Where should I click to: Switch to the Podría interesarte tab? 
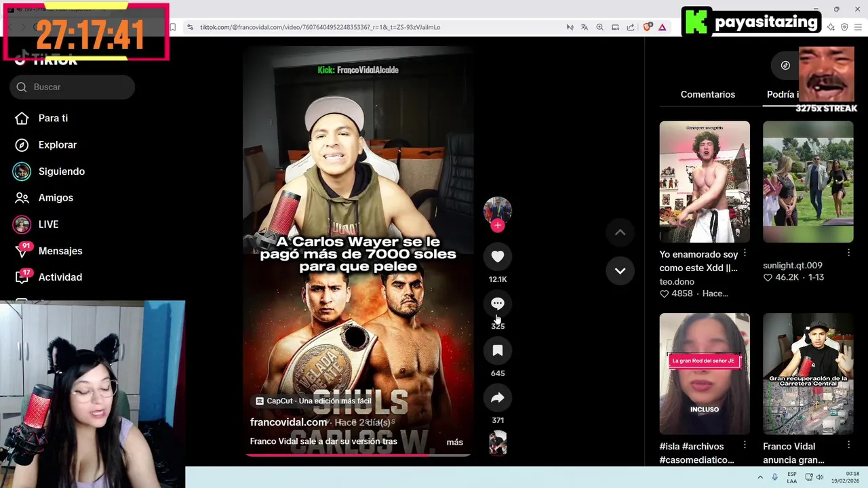tap(783, 94)
